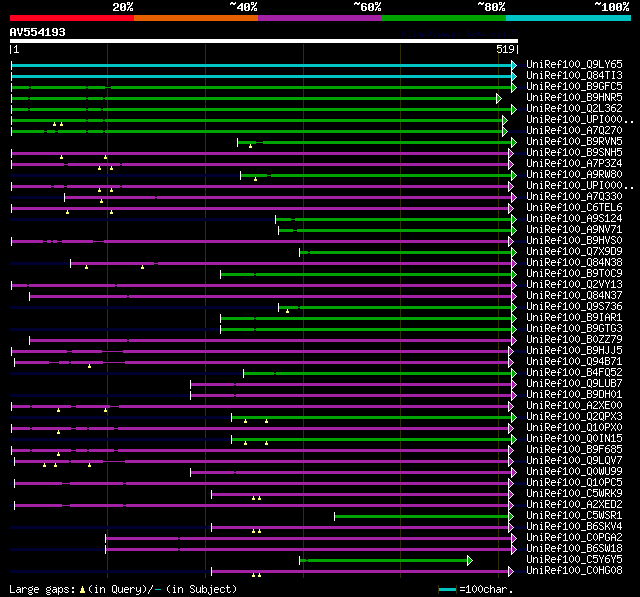This screenshot has width=640, height=597.
Task: Click the yellow gap marker in Q10PX0 row
Action: tap(59, 432)
